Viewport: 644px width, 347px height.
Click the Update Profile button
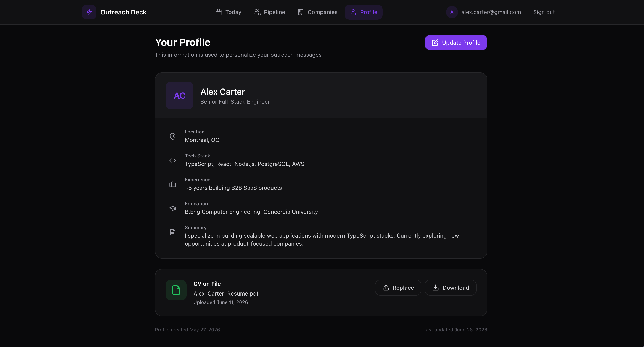(456, 42)
